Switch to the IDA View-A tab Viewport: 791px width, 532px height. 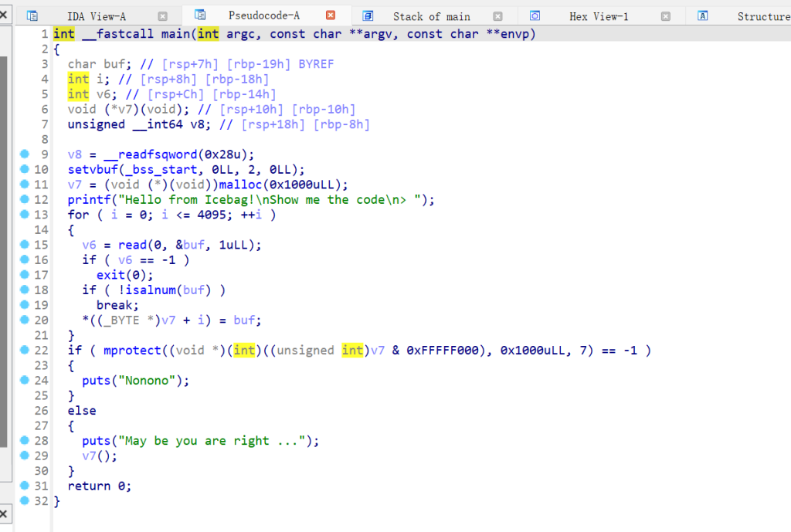coord(98,16)
